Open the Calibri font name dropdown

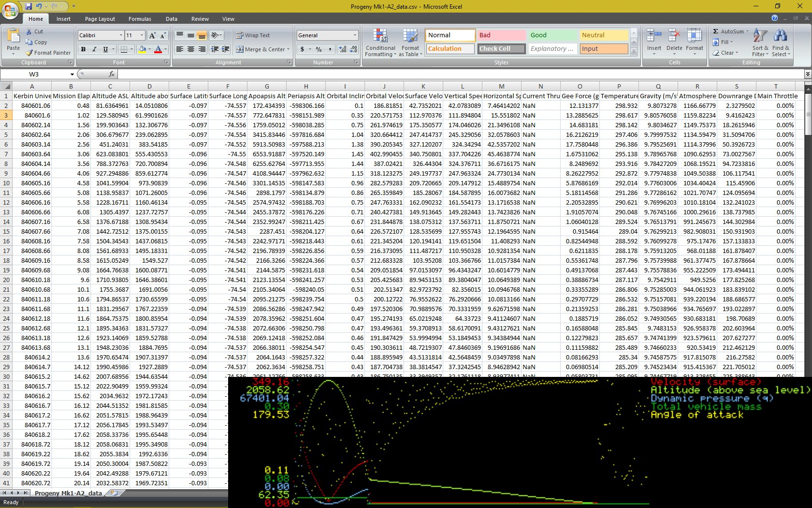click(x=121, y=35)
